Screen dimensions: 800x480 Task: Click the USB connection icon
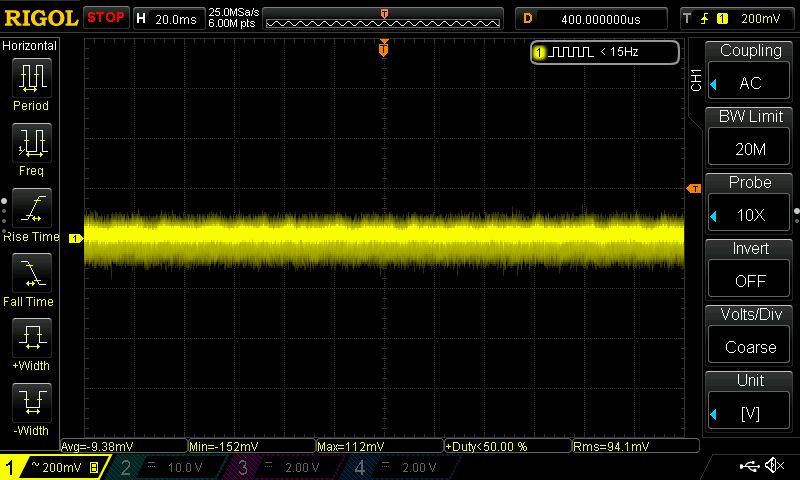click(x=749, y=465)
